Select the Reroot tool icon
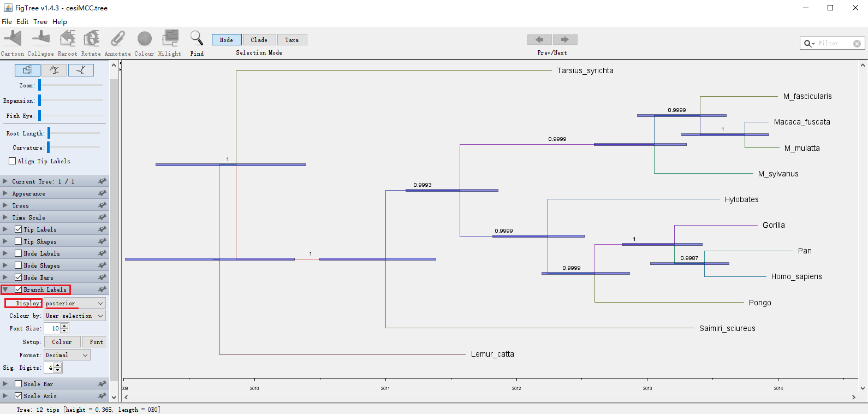The width and height of the screenshot is (868, 414). pos(68,39)
